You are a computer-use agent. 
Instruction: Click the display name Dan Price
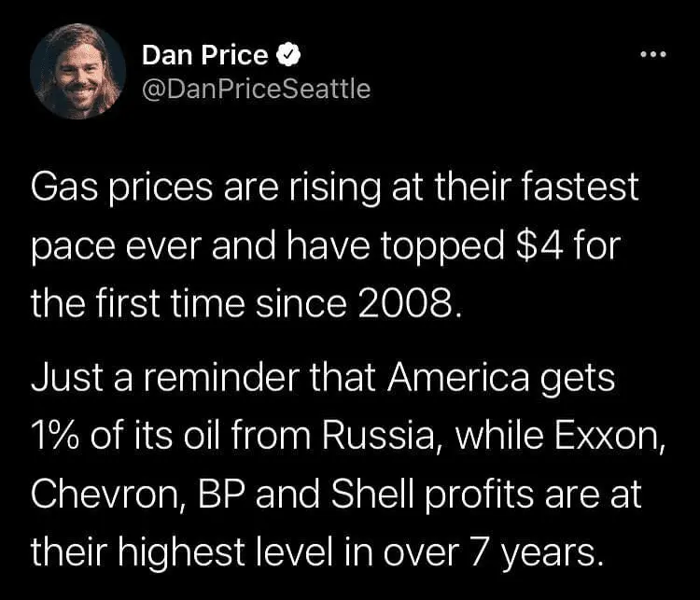pyautogui.click(x=204, y=56)
